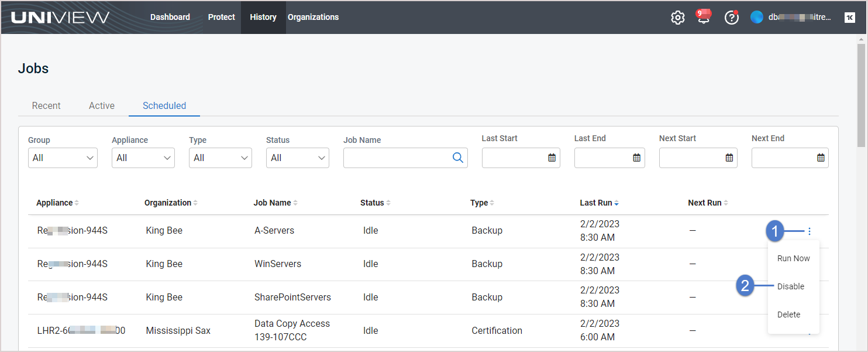Image resolution: width=868 pixels, height=352 pixels.
Task: Sort by Last Run column arrows
Action: point(616,203)
